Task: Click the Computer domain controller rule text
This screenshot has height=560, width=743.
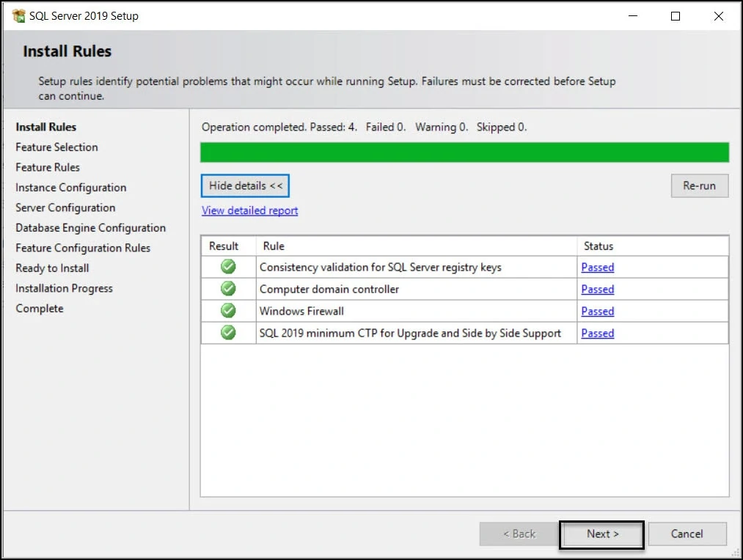Action: coord(329,289)
